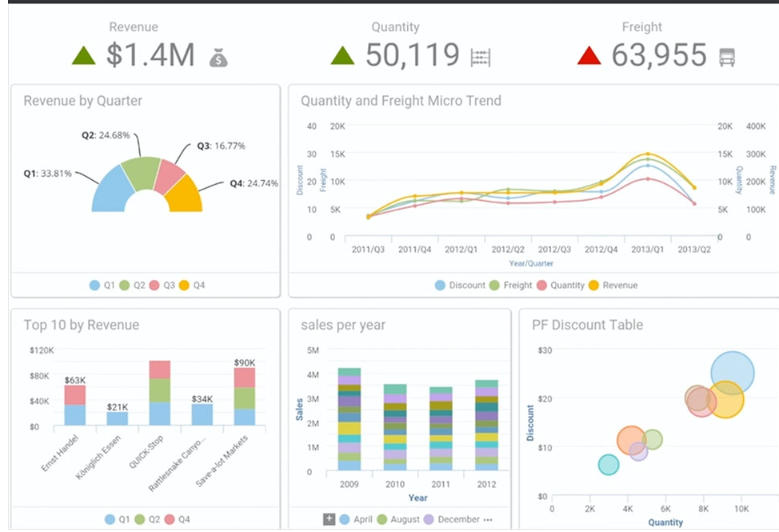Click the Save-a-lot Markets $90K bar
Image resolution: width=779 pixels, height=532 pixels.
coord(245,396)
